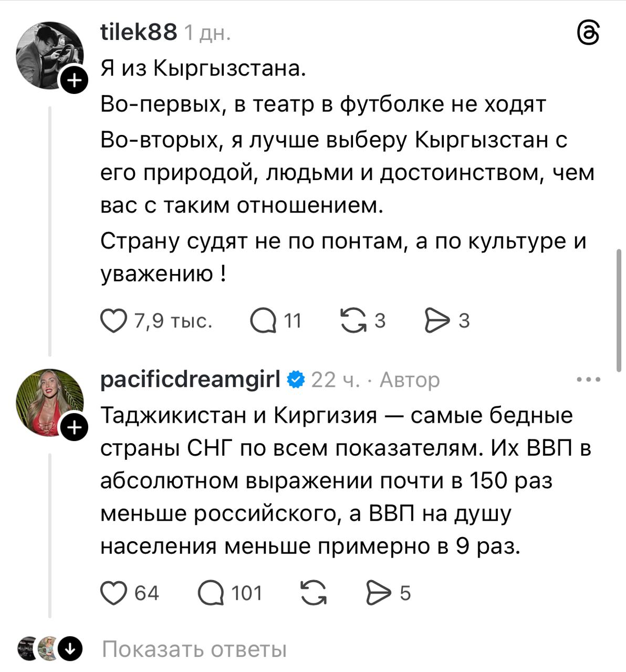
Task: Open the pacificdreamgirl username profile link
Action: (190, 379)
